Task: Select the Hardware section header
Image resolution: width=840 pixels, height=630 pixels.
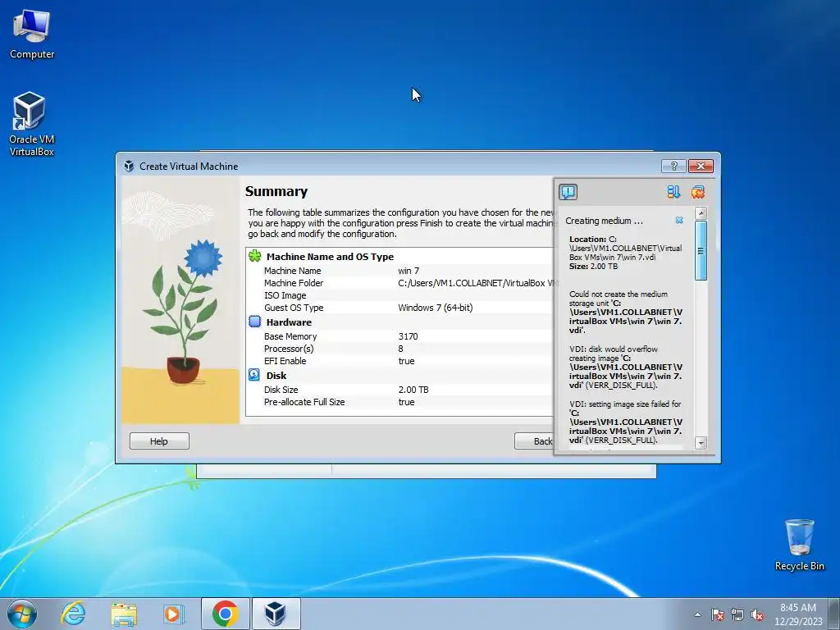Action: tap(289, 322)
